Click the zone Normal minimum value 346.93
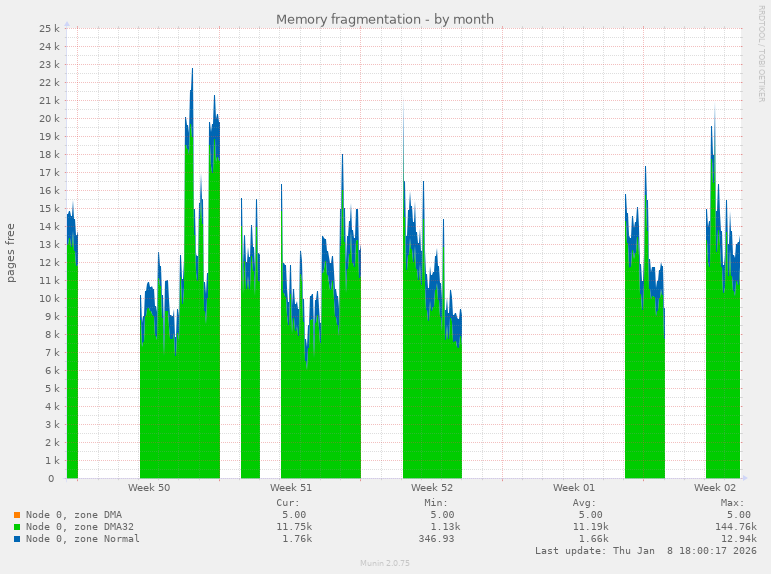Image resolution: width=771 pixels, height=574 pixels. point(436,539)
